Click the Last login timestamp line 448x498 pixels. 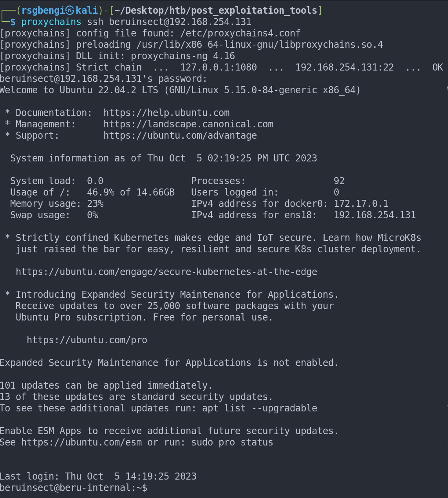click(98, 476)
